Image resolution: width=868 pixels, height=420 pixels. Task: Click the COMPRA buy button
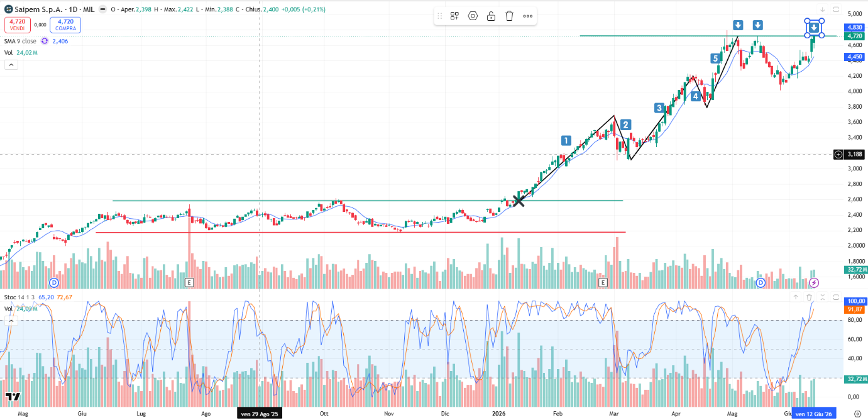click(x=65, y=25)
